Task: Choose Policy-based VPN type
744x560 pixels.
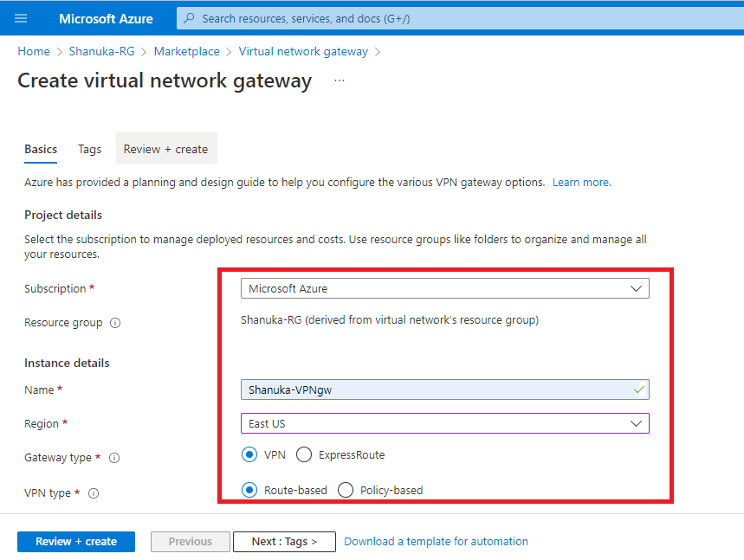Action: pos(346,490)
